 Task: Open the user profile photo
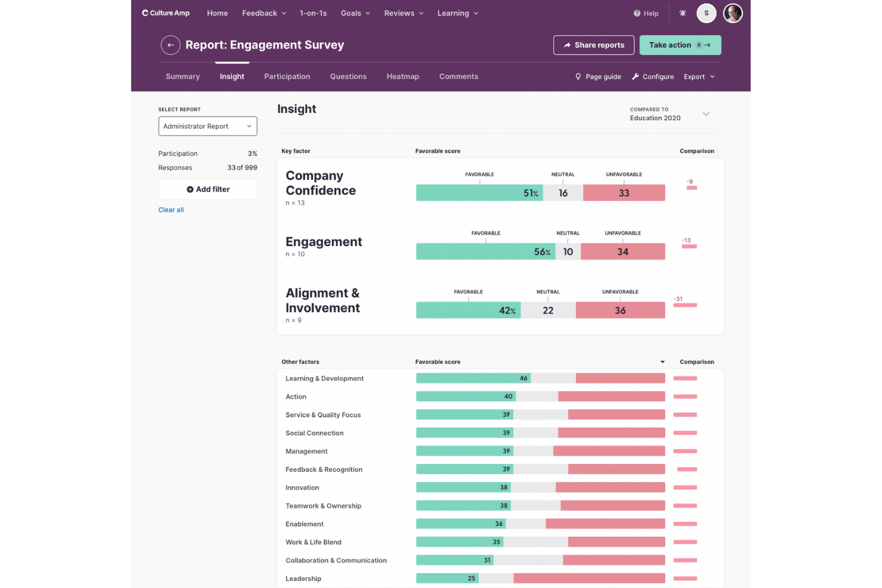click(x=732, y=13)
